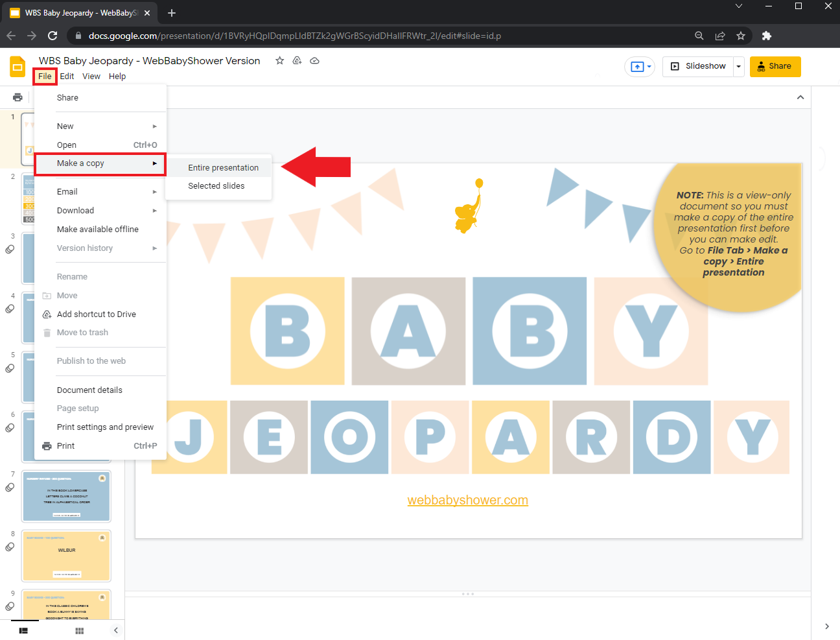Select Add shortcut to Drive
The width and height of the screenshot is (840, 640).
pos(100,314)
